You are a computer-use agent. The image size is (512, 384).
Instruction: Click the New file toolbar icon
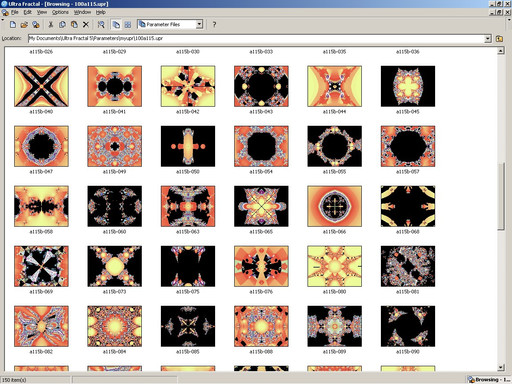coord(13,24)
